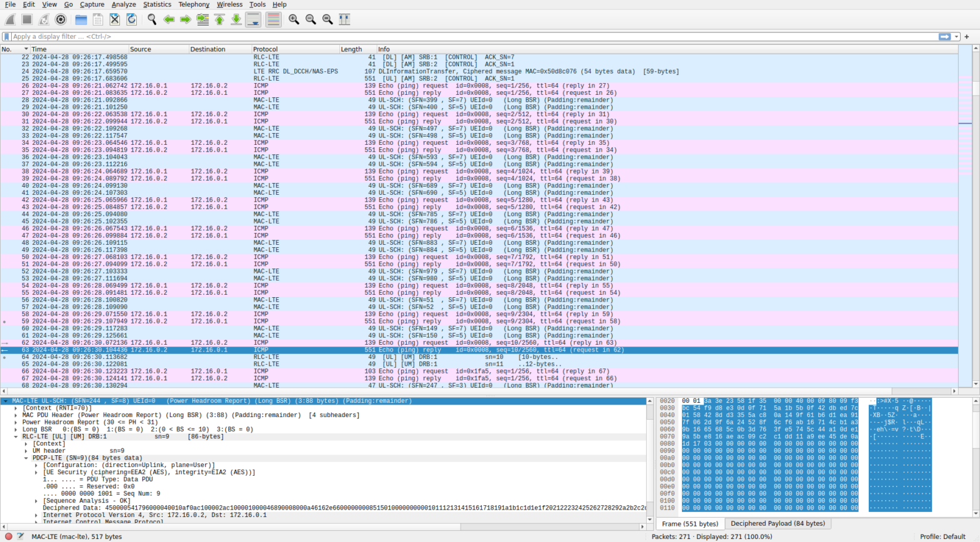Image resolution: width=980 pixels, height=542 pixels.
Task: Open the Analyze menu
Action: [124, 4]
